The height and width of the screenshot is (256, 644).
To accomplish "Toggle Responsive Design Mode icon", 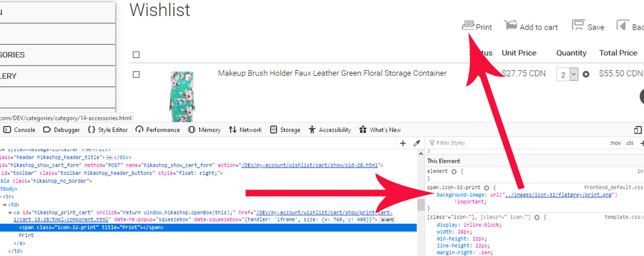I will point(638,130).
